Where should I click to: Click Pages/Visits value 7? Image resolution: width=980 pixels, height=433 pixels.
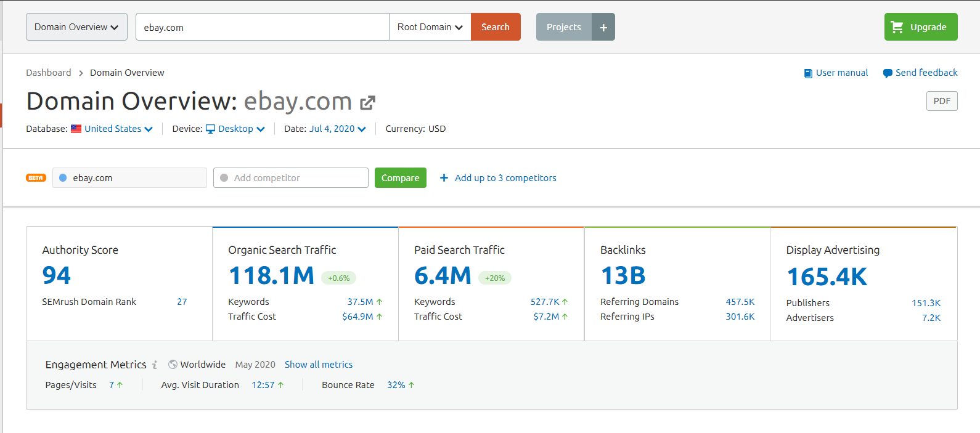pyautogui.click(x=112, y=385)
